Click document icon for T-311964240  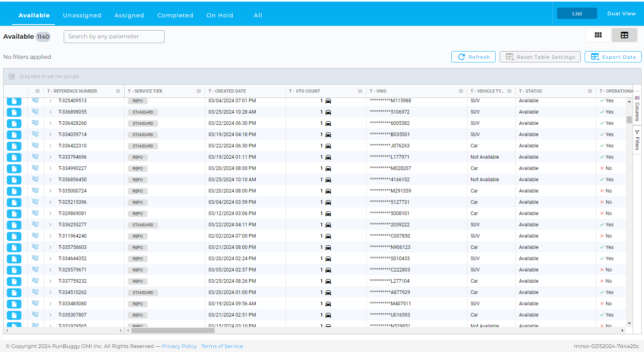[14, 236]
